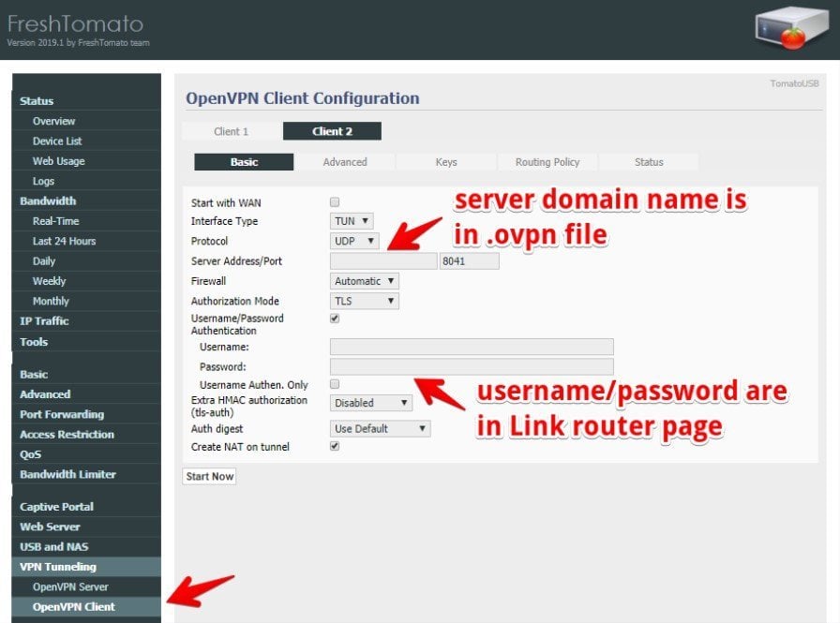Open Bandwidth Limiter in the sidebar
This screenshot has height=623, width=840.
(86, 474)
